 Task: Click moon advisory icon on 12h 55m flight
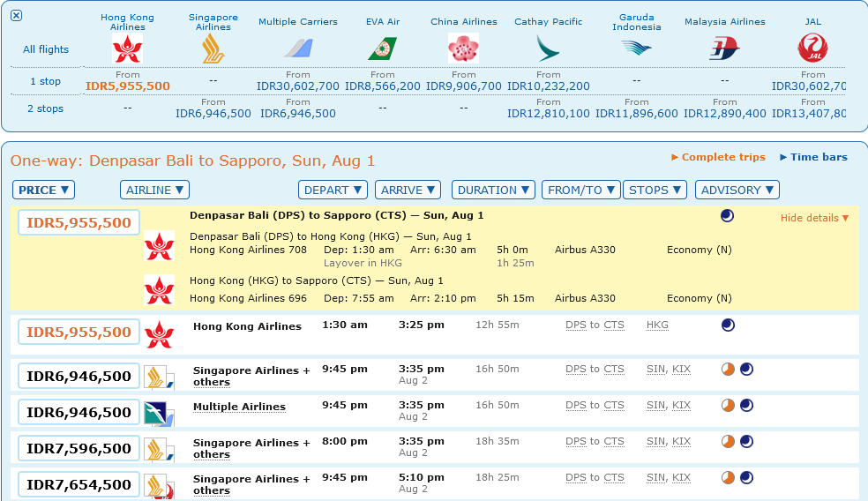point(728,325)
